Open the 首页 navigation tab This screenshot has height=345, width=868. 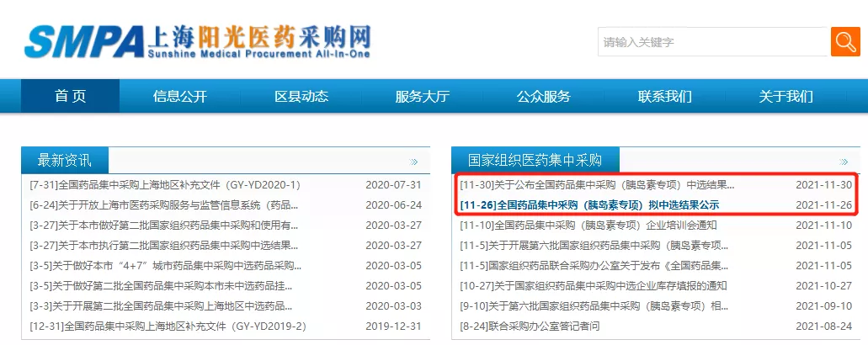tap(71, 96)
